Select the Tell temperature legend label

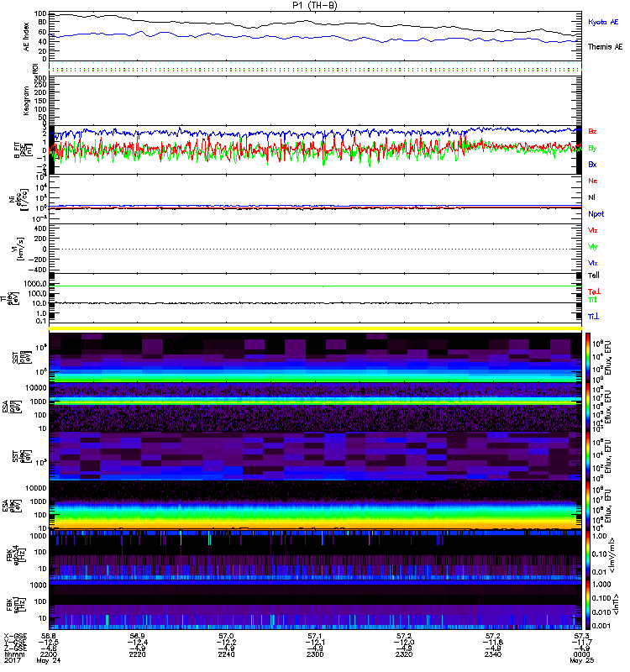tap(594, 275)
